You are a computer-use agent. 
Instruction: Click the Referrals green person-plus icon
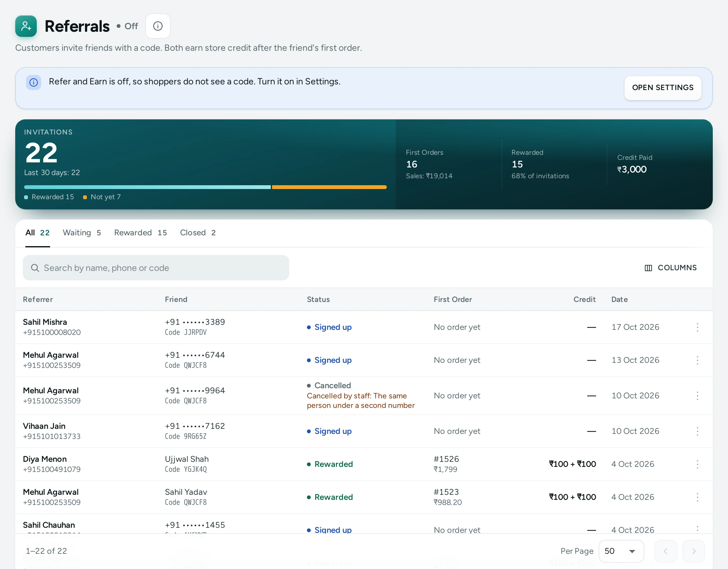click(26, 26)
